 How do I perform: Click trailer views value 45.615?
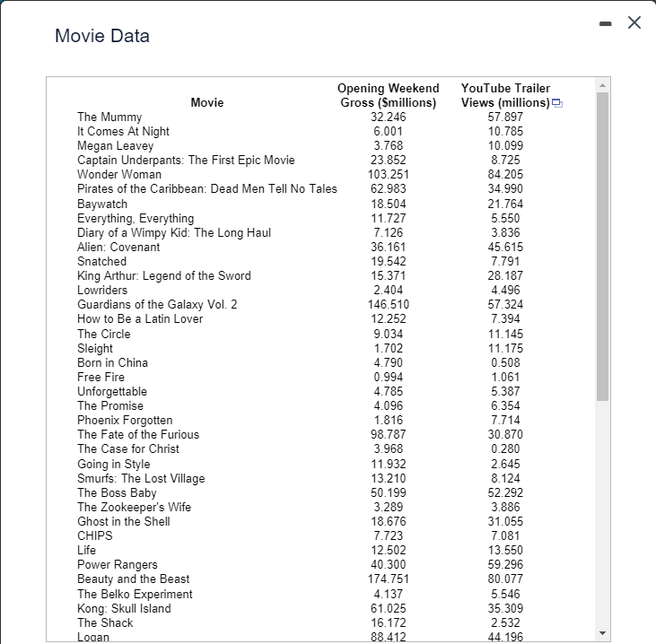pyautogui.click(x=505, y=248)
